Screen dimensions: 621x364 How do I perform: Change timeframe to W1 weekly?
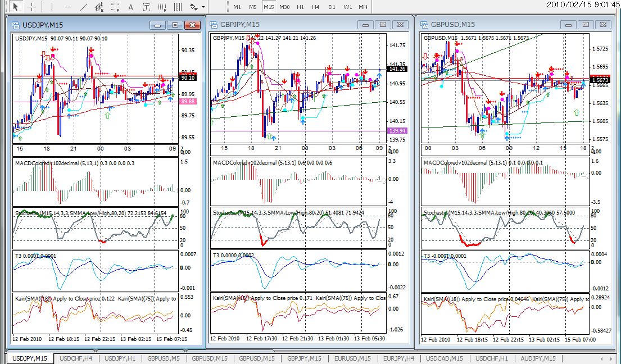(348, 7)
